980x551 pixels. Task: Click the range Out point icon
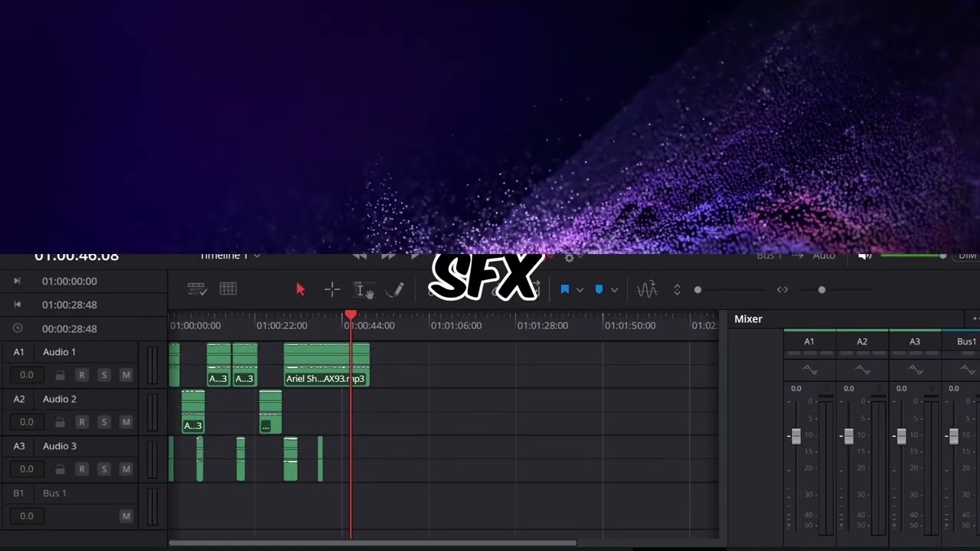point(17,305)
